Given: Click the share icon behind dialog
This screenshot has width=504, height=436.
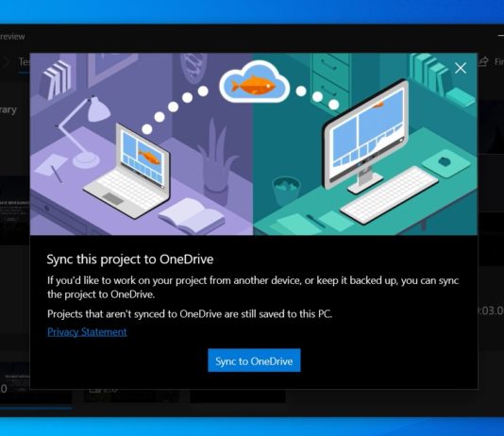Looking at the screenshot, I should pyautogui.click(x=483, y=61).
